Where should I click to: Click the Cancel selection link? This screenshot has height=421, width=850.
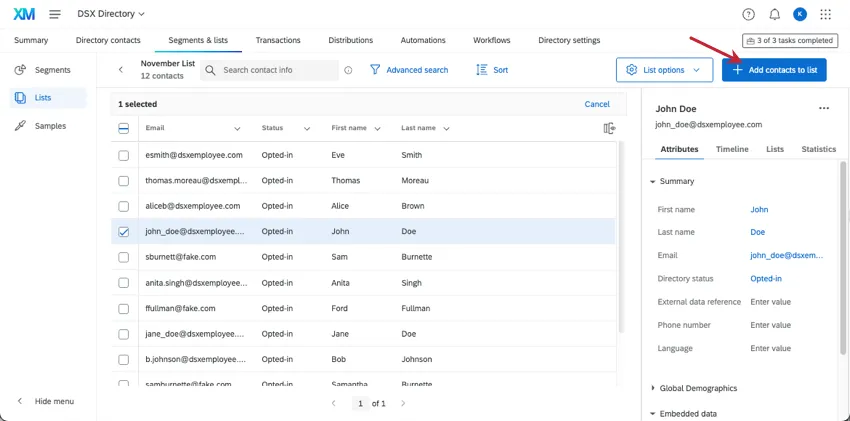[x=597, y=104]
